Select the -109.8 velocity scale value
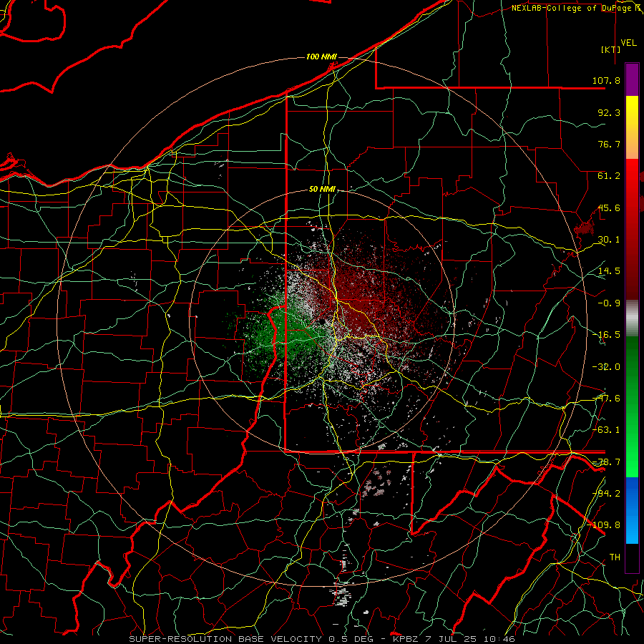The height and width of the screenshot is (644, 644). tap(604, 525)
